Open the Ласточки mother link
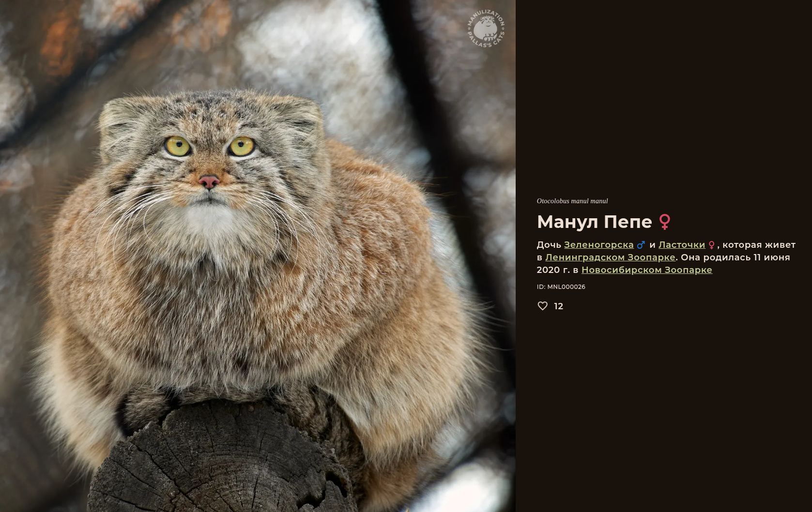Viewport: 812px width, 512px height. (682, 245)
